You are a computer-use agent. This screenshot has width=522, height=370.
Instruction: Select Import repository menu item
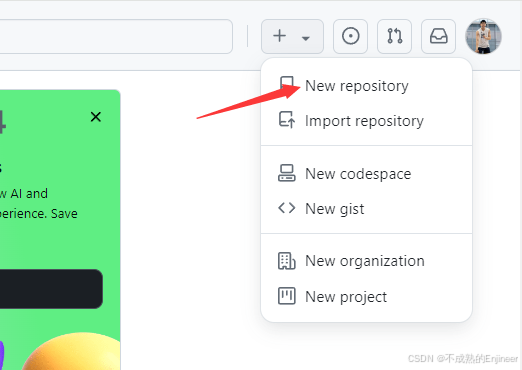[x=367, y=121]
